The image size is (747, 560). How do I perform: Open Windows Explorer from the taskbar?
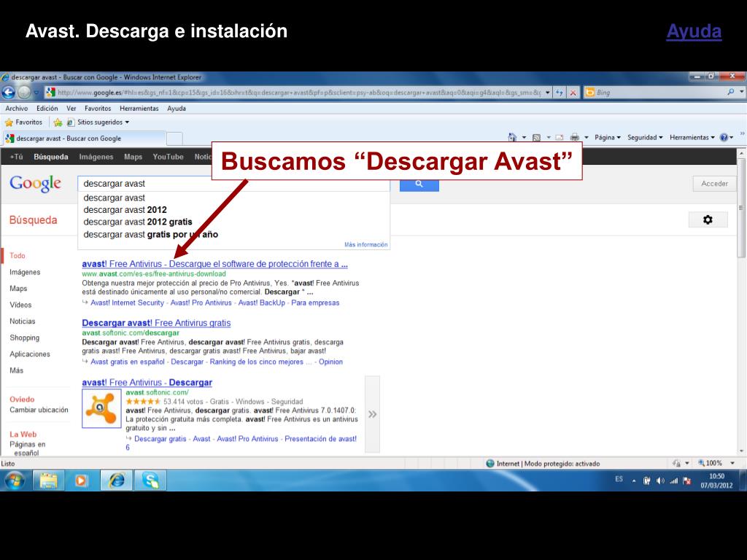pos(48,480)
